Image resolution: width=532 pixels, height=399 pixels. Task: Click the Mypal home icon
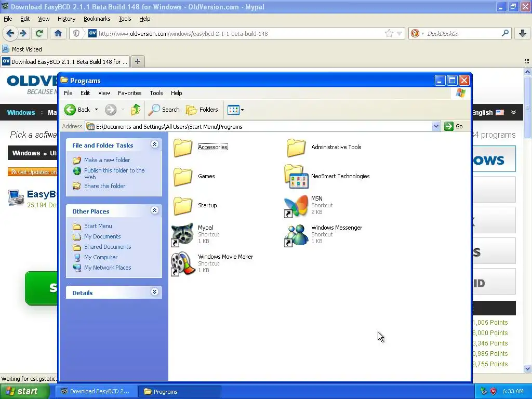point(58,33)
